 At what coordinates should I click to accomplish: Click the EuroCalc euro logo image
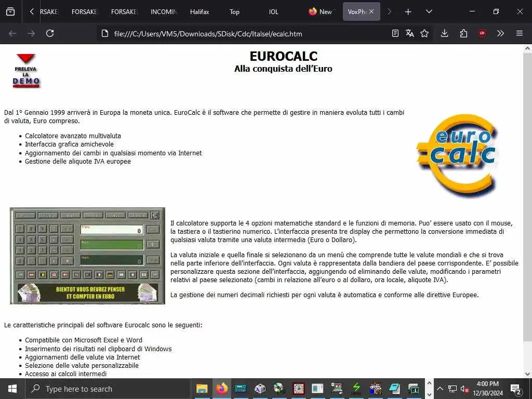[458, 155]
